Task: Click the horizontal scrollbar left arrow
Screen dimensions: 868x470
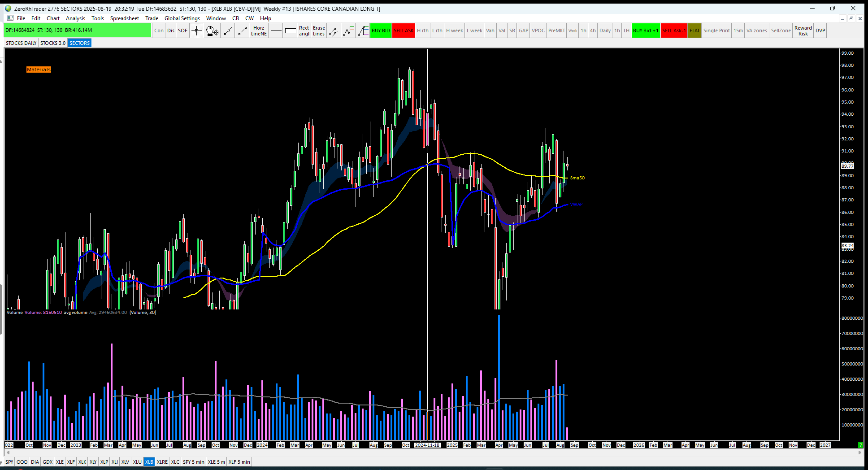Action: click(8, 453)
